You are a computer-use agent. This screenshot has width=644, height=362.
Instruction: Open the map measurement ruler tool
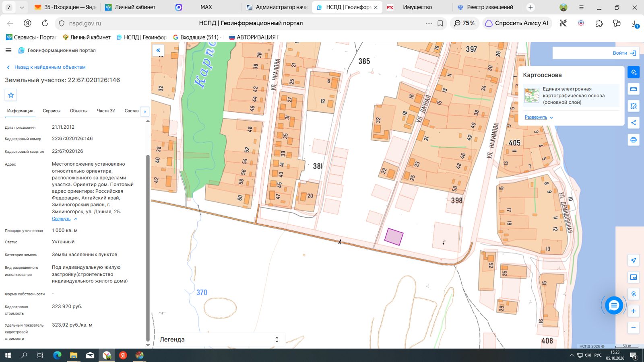click(x=634, y=89)
